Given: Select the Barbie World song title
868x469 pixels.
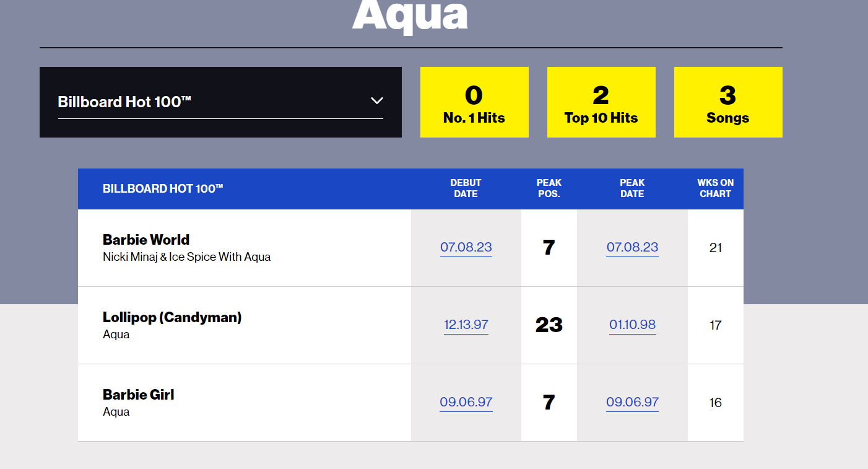Looking at the screenshot, I should point(146,240).
